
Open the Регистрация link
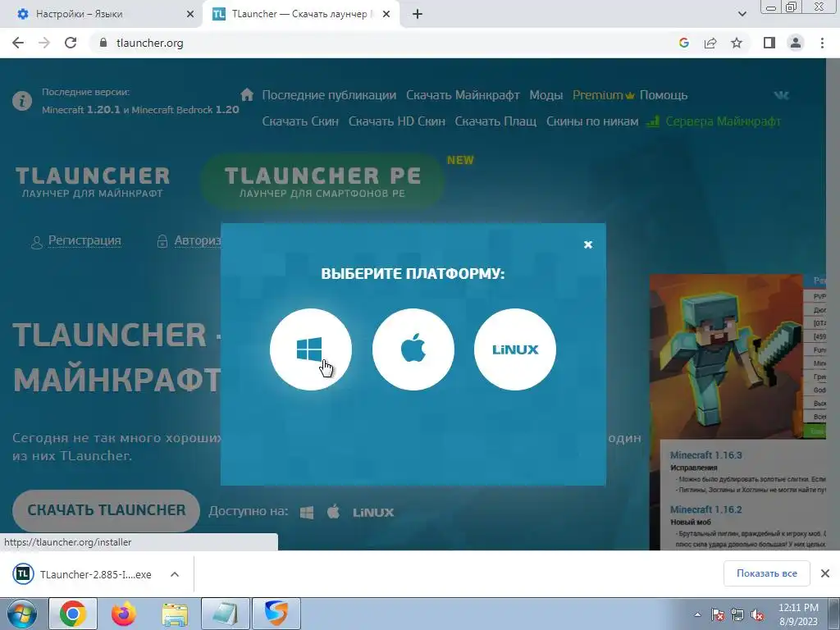click(76, 240)
